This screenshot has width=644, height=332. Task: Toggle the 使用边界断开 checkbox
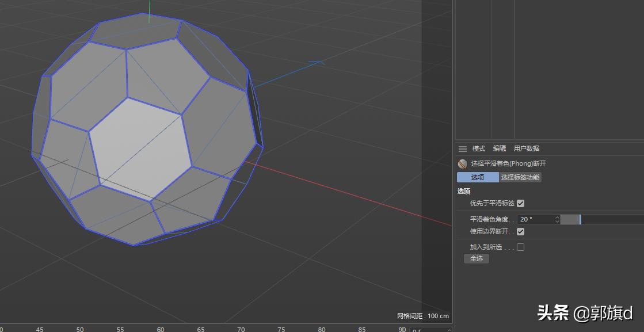(521, 231)
